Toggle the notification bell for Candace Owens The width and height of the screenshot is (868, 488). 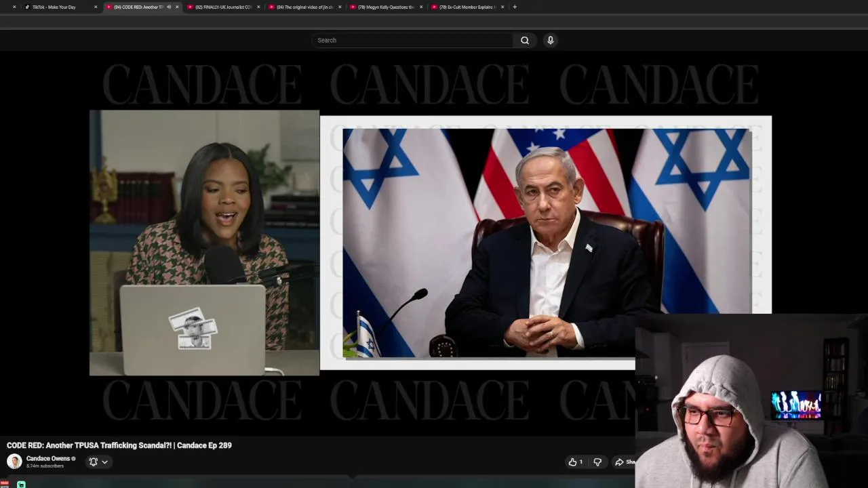click(94, 462)
